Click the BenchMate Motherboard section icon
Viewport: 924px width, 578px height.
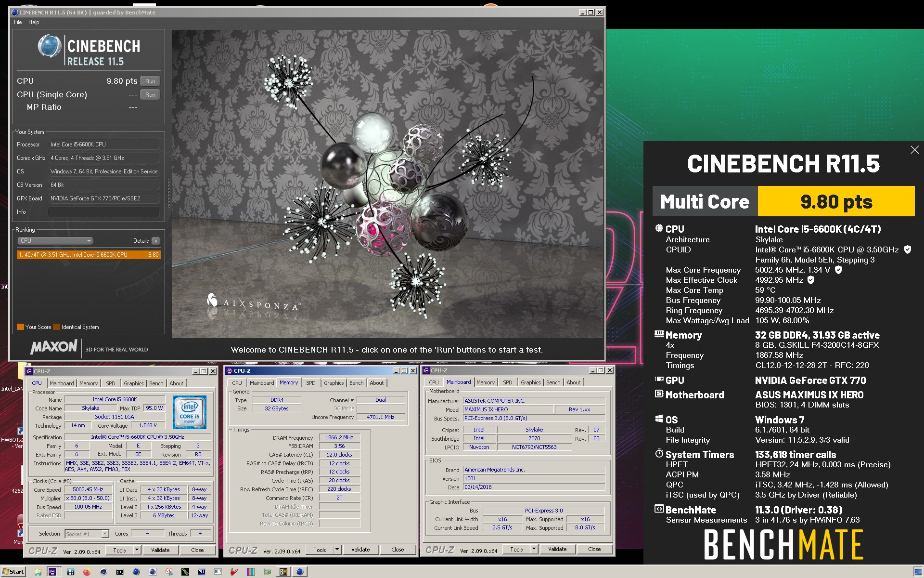tap(659, 394)
